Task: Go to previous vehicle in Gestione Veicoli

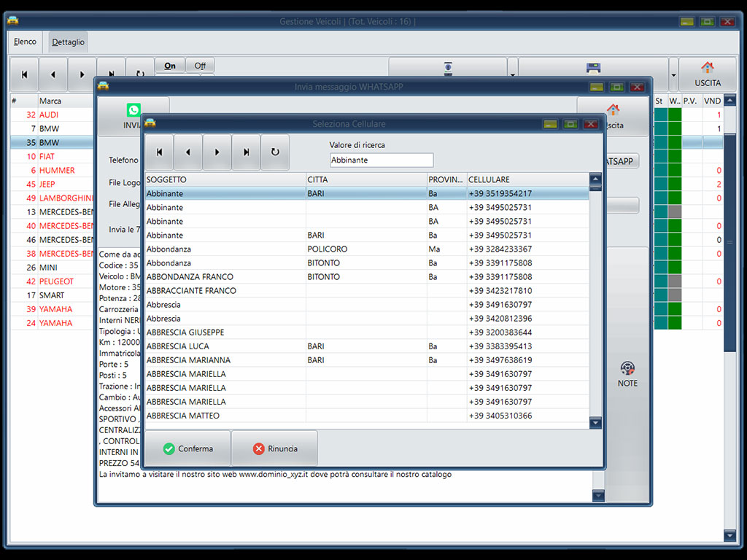Action: tap(53, 74)
